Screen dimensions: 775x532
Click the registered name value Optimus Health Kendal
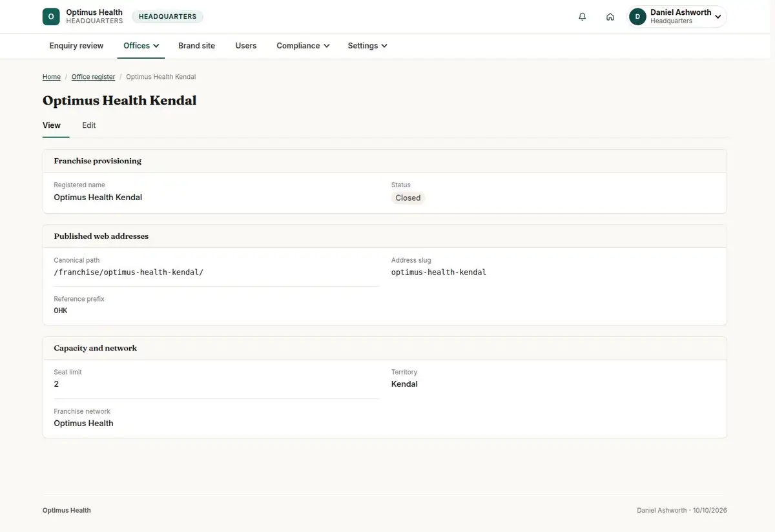pyautogui.click(x=98, y=198)
